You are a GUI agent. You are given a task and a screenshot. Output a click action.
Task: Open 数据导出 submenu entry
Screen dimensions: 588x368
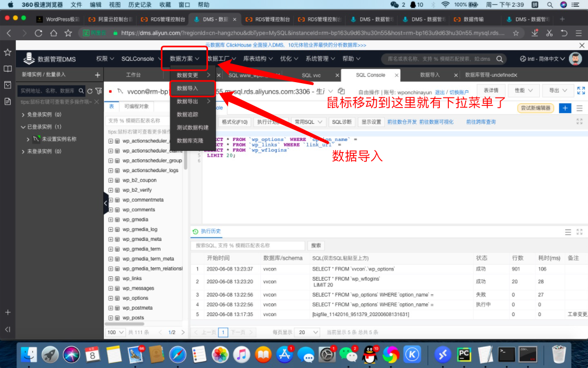click(x=192, y=101)
